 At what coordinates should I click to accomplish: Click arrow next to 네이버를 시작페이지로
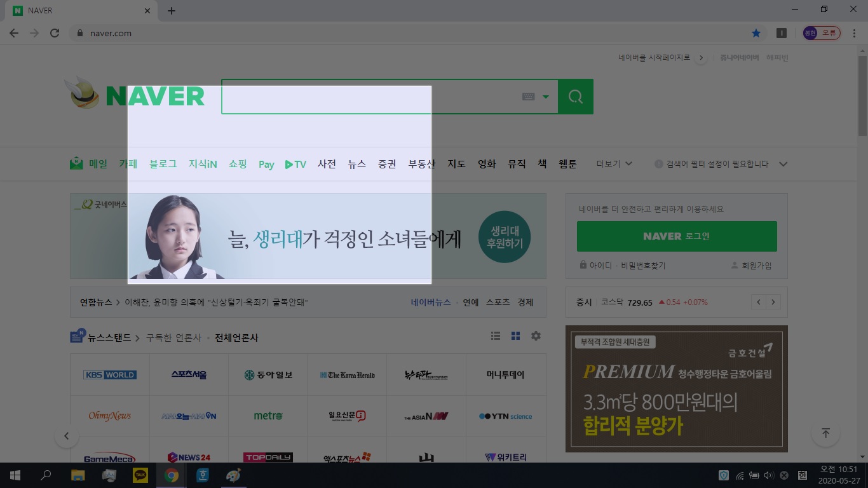(702, 57)
